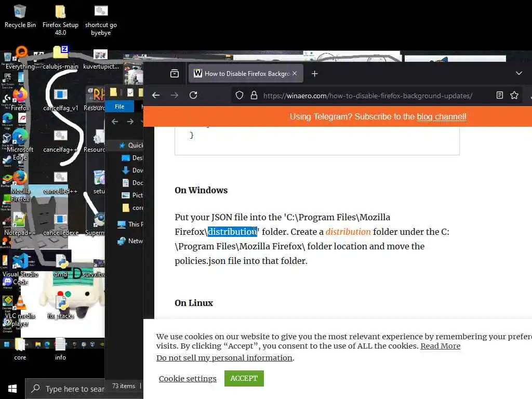Open a new Firefox tab

point(314,74)
